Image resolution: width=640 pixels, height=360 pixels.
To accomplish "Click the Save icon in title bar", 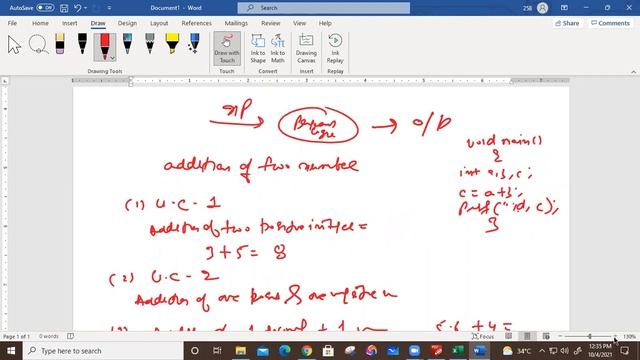I will click(64, 8).
